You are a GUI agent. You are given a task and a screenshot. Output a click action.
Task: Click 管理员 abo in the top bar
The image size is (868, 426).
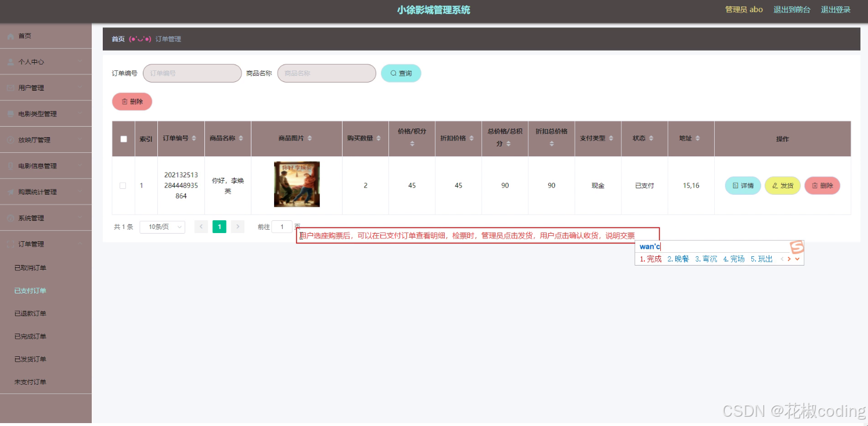coord(744,9)
